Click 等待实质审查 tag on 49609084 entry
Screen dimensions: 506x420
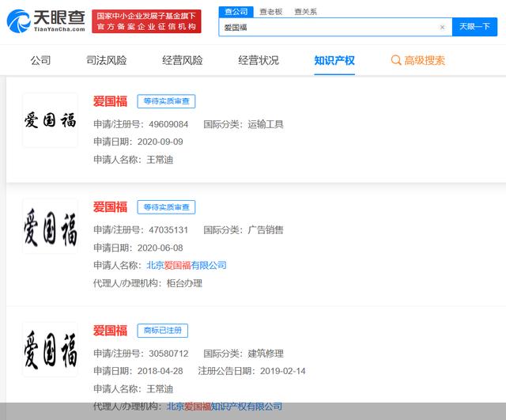pyautogui.click(x=166, y=101)
